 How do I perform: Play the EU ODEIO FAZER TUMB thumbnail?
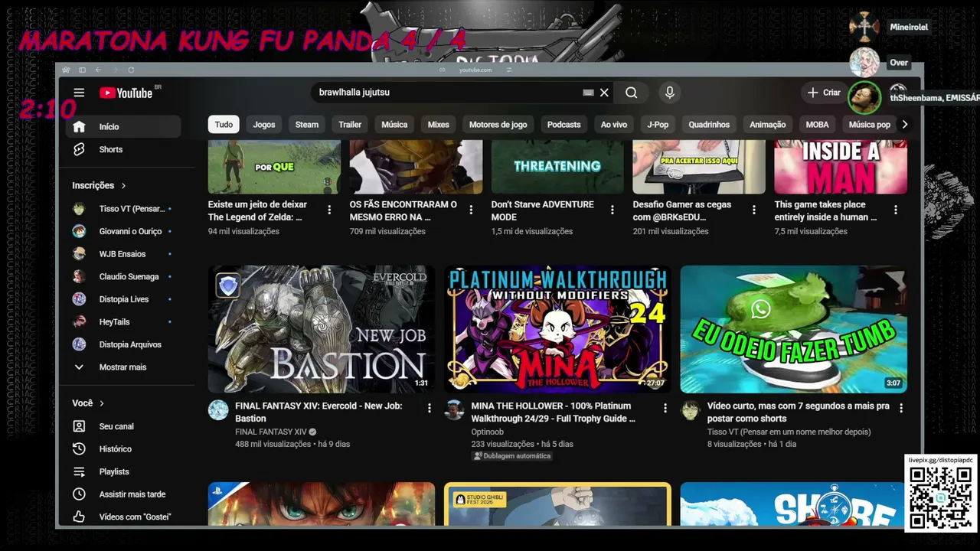(x=794, y=329)
